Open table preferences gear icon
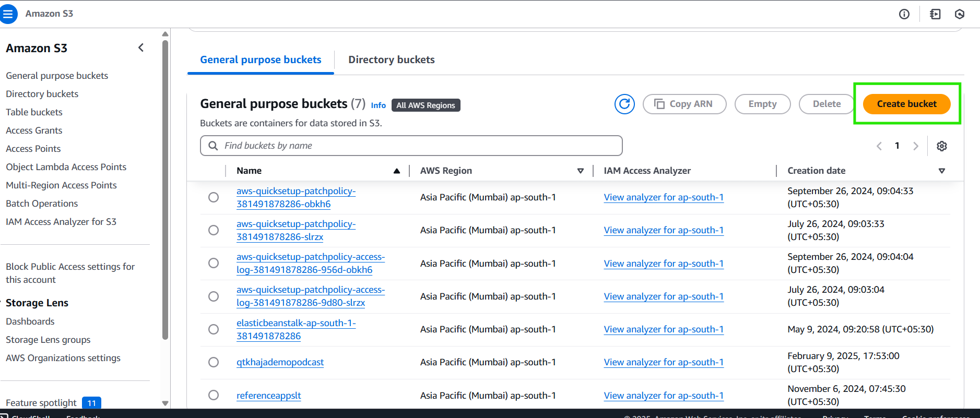Image resolution: width=980 pixels, height=418 pixels. (x=942, y=146)
